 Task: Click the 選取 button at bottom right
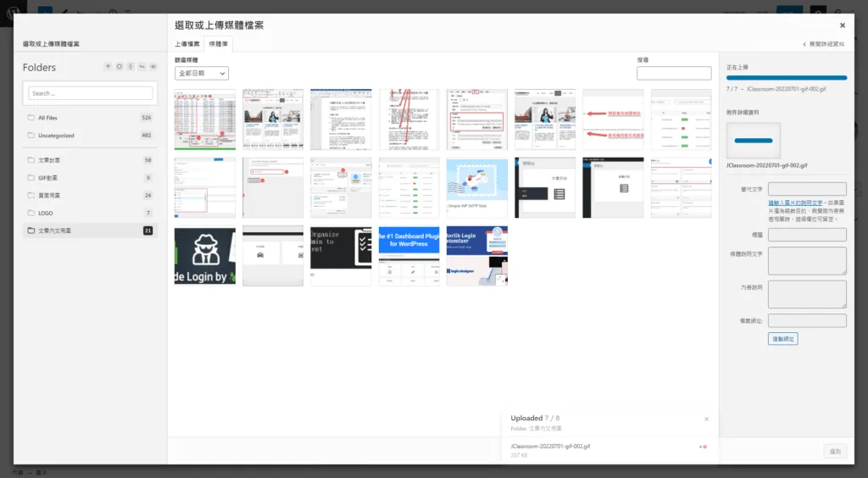[835, 452]
